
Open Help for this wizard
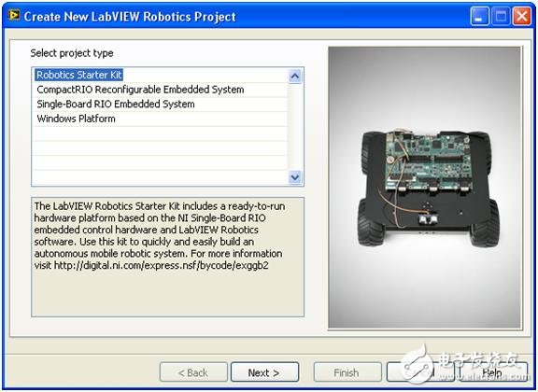pyautogui.click(x=493, y=372)
